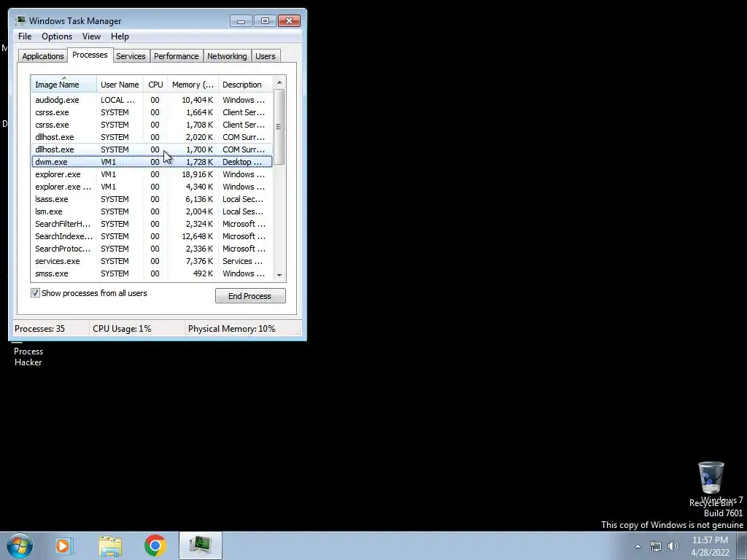Open Google Chrome from the taskbar

pyautogui.click(x=155, y=545)
